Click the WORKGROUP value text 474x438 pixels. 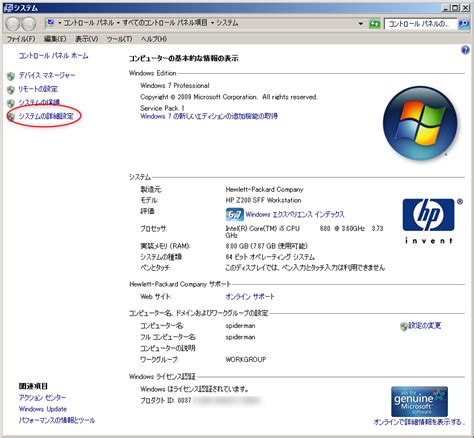point(246,360)
